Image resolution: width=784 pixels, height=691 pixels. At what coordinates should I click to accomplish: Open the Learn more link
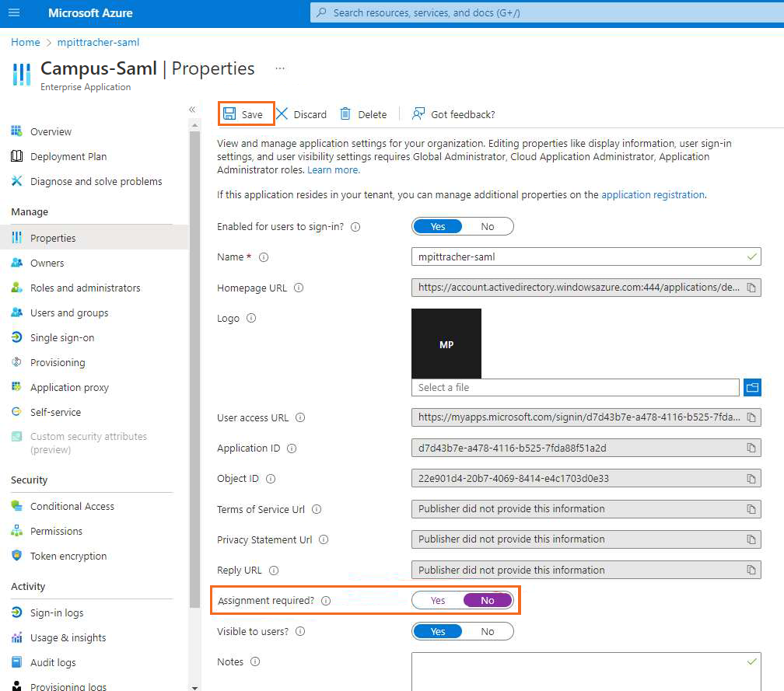pos(334,170)
